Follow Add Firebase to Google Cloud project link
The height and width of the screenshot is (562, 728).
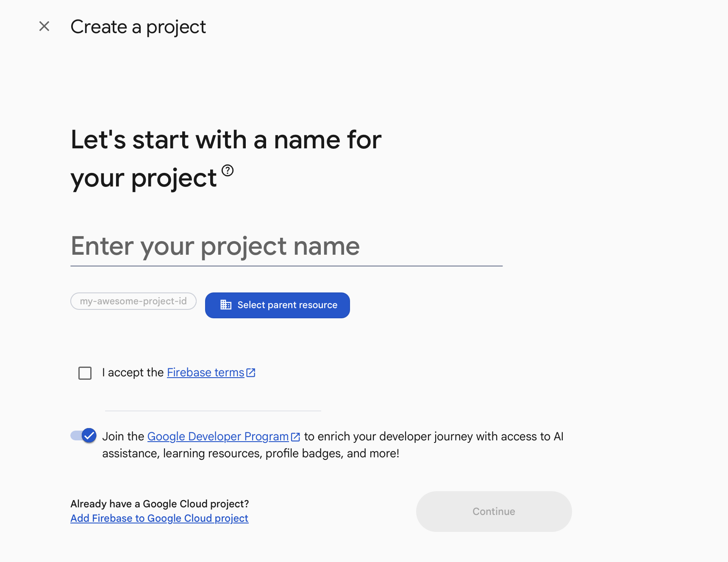tap(159, 518)
